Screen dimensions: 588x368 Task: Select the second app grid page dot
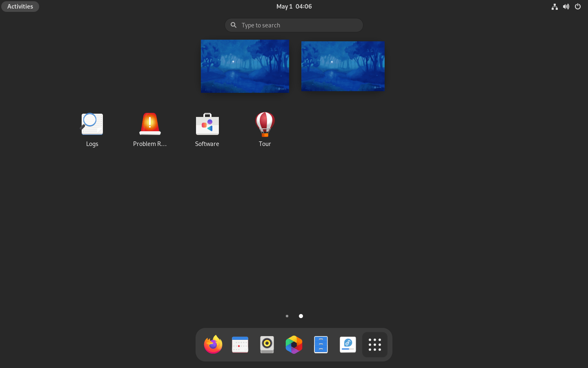coord(301,316)
